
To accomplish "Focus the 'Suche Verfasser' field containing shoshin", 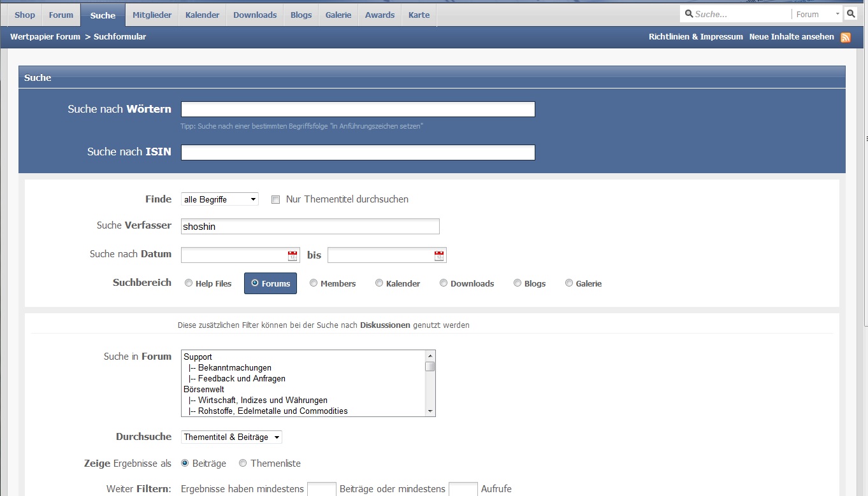I will (x=310, y=226).
